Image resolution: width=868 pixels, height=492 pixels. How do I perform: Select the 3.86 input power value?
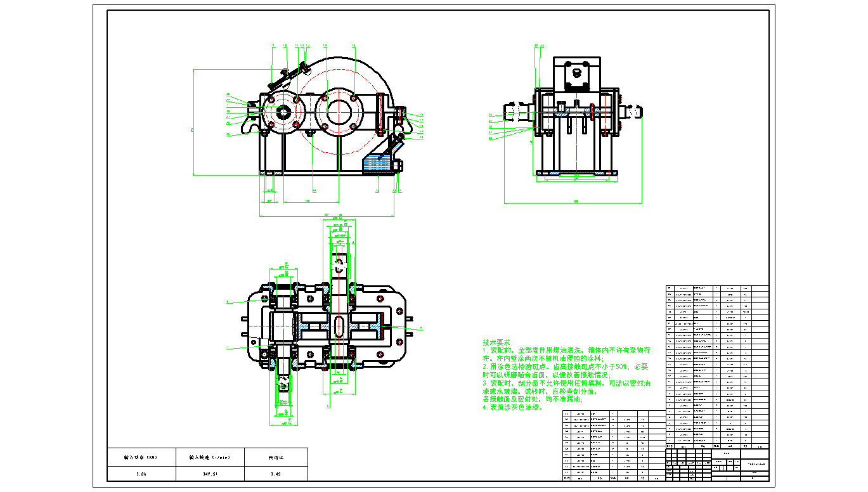coord(140,474)
